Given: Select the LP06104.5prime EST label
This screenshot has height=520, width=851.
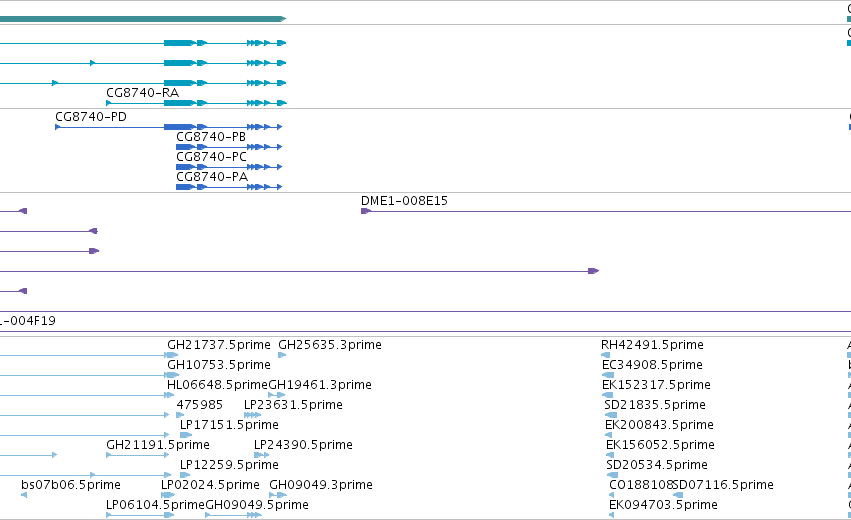Looking at the screenshot, I should [155, 505].
